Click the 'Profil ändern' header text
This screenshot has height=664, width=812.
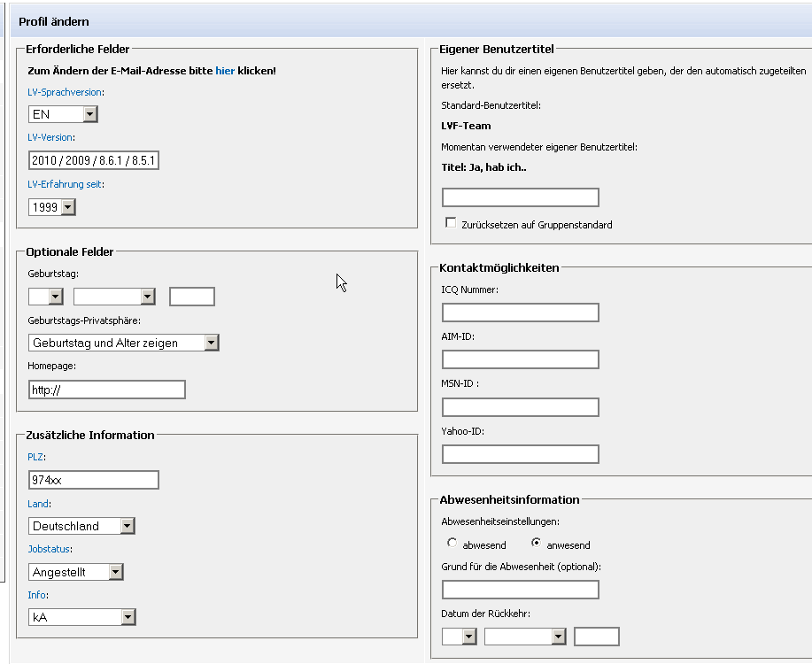tap(54, 22)
